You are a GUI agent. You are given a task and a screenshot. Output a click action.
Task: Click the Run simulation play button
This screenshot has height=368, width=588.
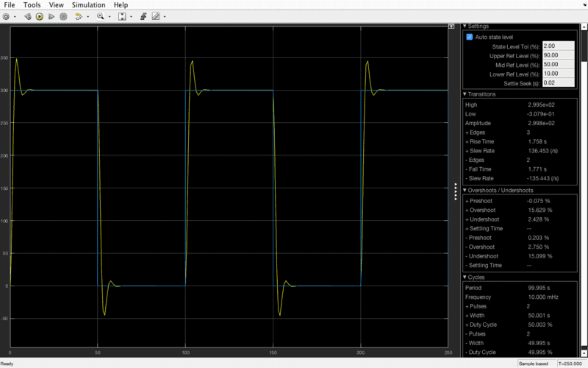click(40, 16)
